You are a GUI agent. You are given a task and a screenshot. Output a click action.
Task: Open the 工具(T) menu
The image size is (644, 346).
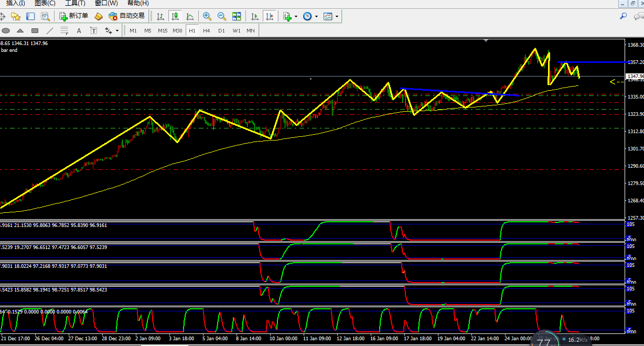[x=75, y=3]
